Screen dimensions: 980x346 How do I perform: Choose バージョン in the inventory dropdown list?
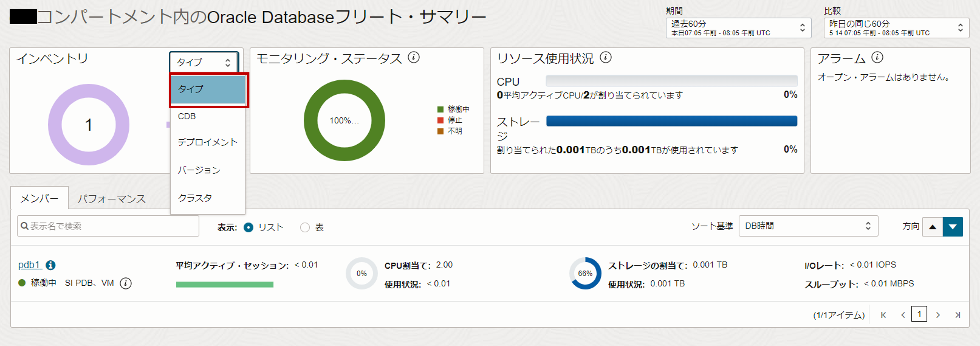[208, 170]
